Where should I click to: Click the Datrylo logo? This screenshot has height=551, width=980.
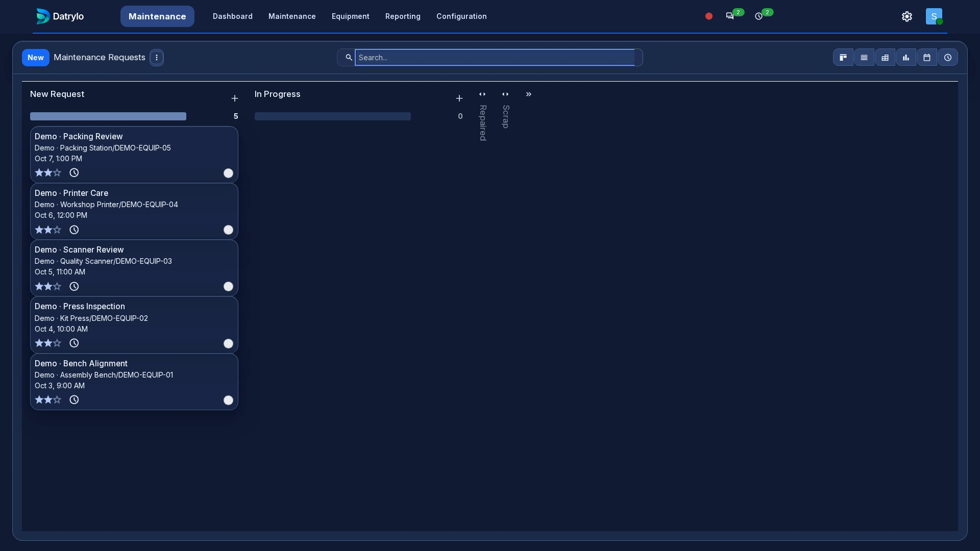(x=60, y=16)
